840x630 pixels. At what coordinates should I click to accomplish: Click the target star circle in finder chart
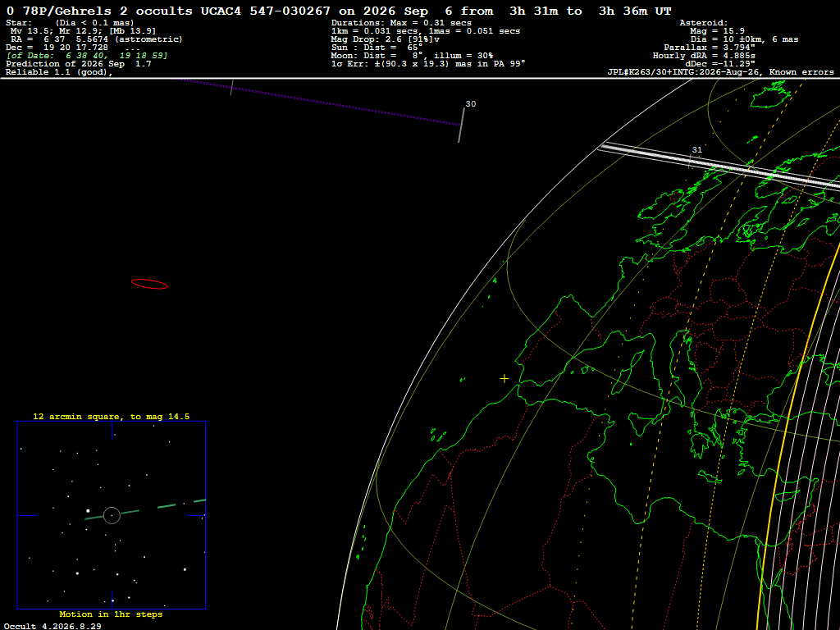pos(112,515)
